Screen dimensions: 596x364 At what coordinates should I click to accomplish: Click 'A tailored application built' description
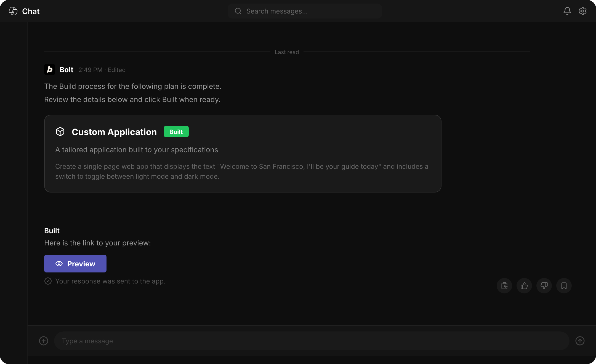tap(137, 150)
